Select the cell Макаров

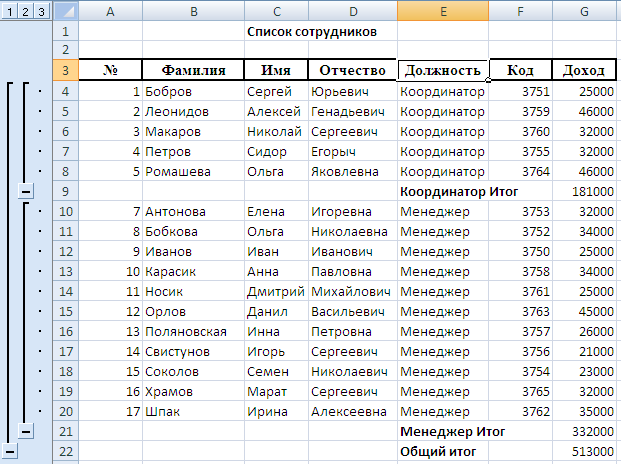193,131
